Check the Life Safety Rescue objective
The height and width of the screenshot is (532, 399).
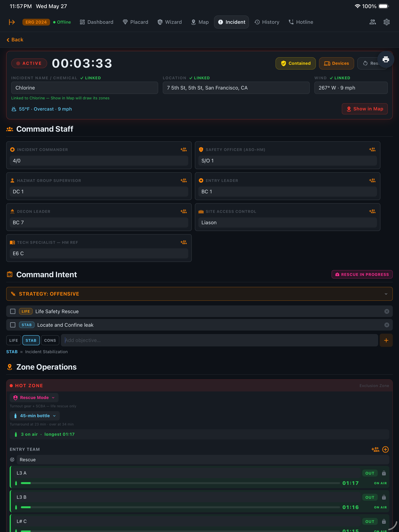(x=13, y=311)
